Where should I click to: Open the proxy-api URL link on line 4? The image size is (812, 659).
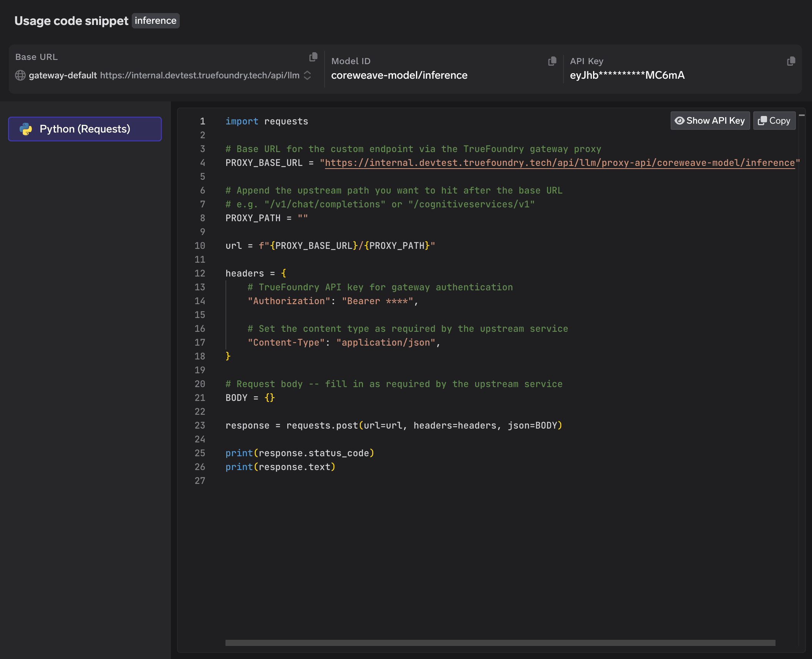[560, 163]
